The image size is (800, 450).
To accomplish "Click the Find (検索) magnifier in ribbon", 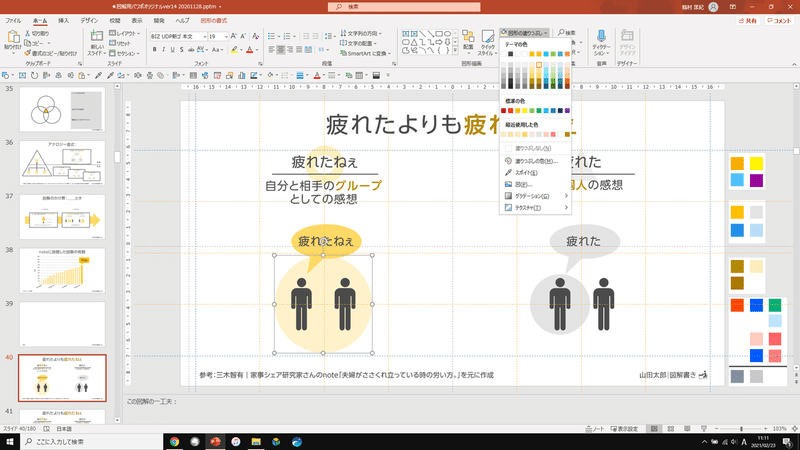I will [x=566, y=33].
